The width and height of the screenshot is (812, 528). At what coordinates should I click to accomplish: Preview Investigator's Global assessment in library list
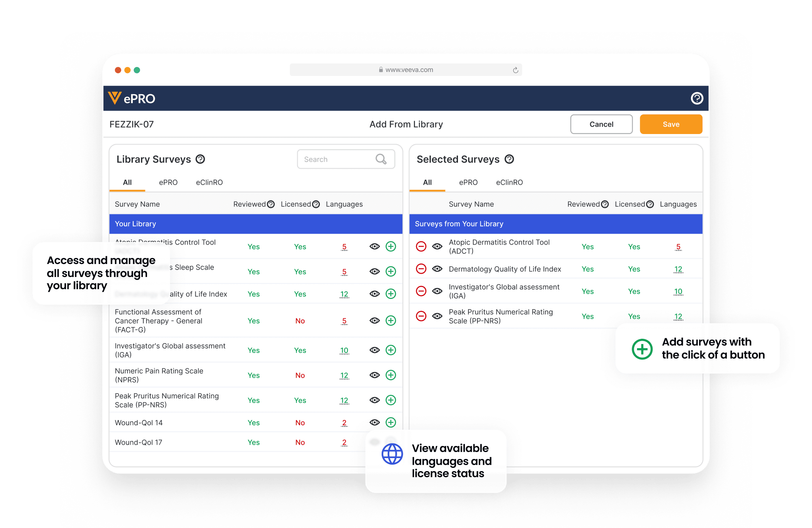tap(374, 350)
